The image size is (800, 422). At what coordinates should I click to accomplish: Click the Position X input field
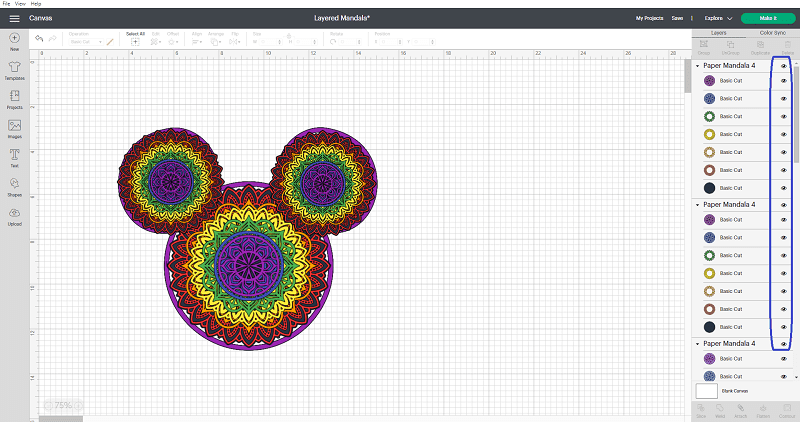coord(390,42)
